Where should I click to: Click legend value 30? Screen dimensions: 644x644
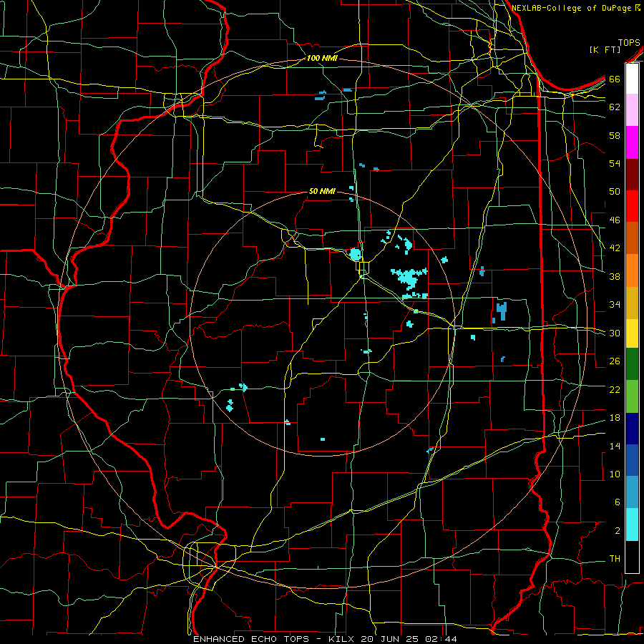tap(615, 333)
